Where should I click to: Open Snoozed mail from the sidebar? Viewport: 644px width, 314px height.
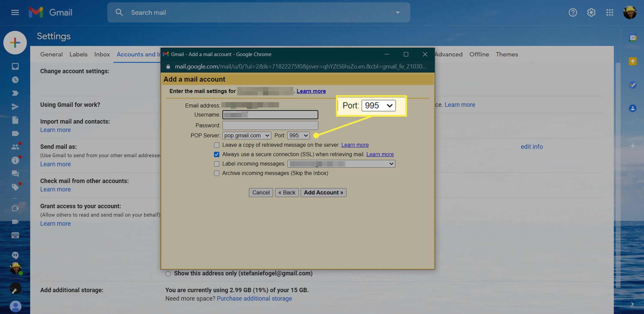[15, 80]
